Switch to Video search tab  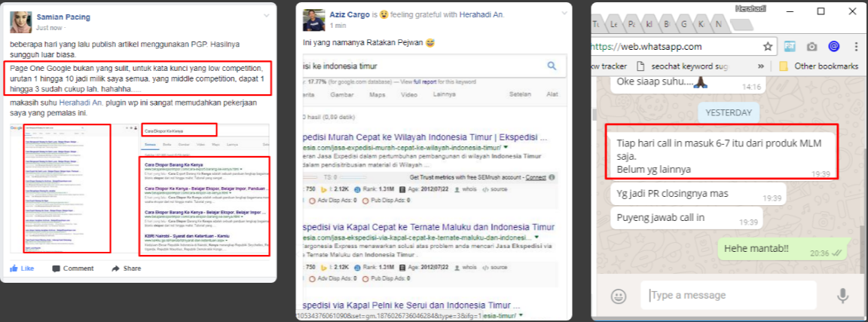pyautogui.click(x=409, y=94)
